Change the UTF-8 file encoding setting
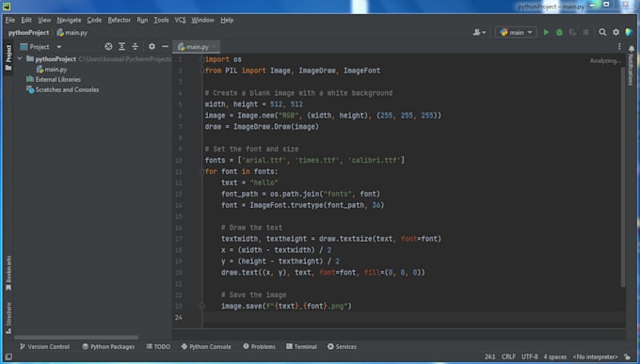 click(529, 357)
